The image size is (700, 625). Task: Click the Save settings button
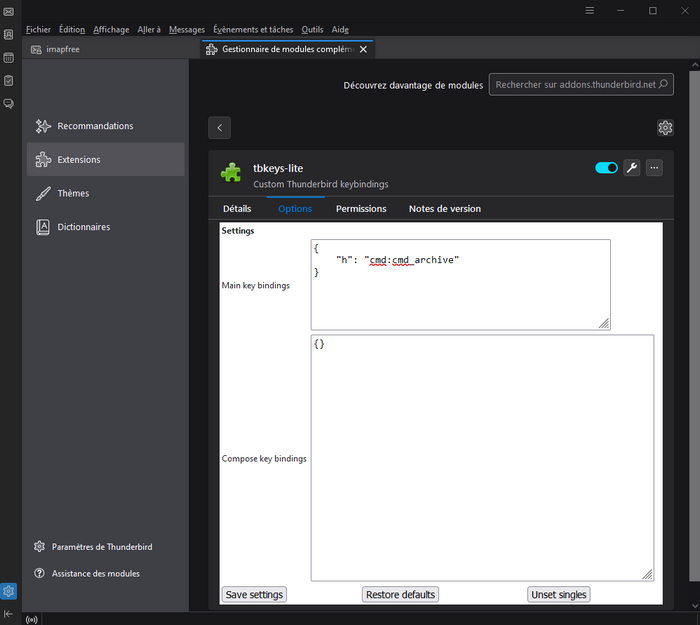(x=254, y=595)
